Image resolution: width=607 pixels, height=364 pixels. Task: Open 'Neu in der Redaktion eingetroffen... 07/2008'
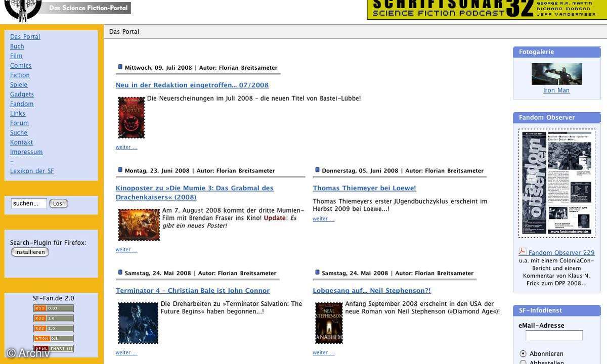point(192,85)
